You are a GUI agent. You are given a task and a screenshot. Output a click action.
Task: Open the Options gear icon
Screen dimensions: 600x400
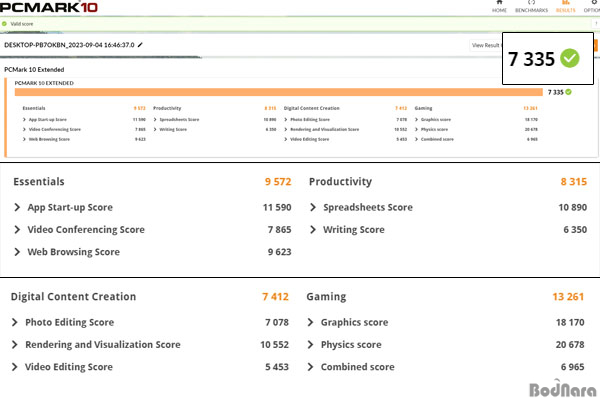[x=595, y=2]
